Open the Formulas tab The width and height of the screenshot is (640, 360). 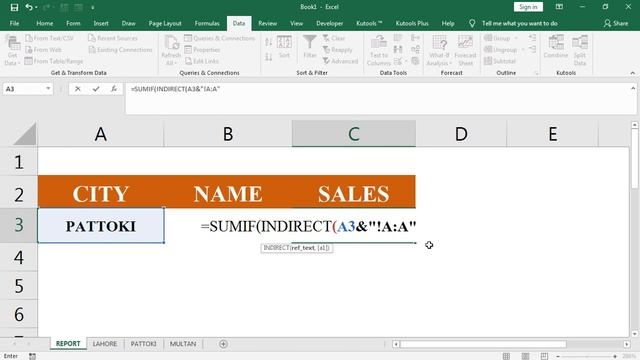[207, 23]
